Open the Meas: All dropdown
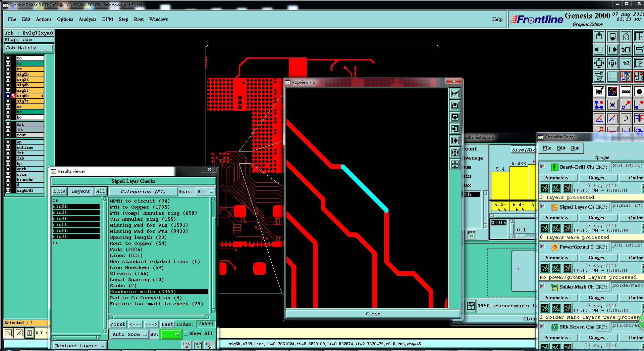The height and width of the screenshot is (351, 644). 205,191
